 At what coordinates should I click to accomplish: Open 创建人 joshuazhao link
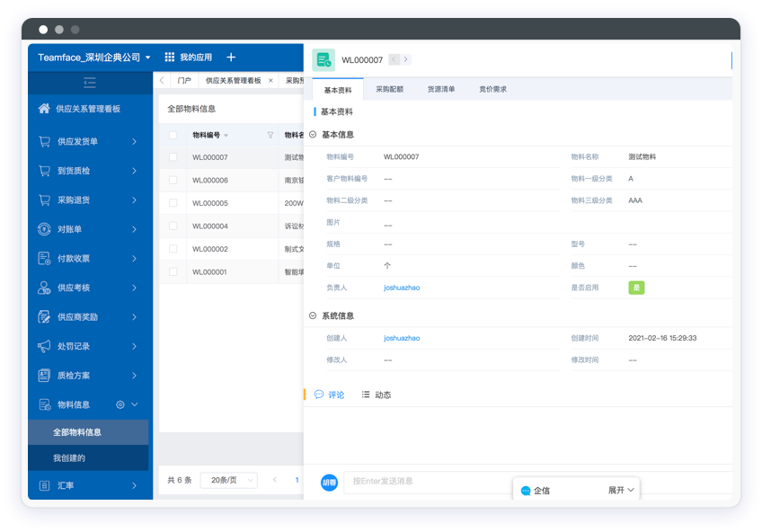click(402, 338)
